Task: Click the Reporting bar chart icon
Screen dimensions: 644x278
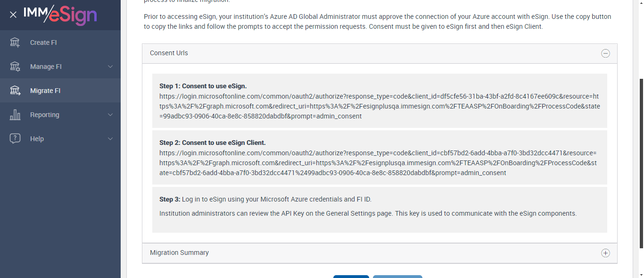Action: (15, 115)
